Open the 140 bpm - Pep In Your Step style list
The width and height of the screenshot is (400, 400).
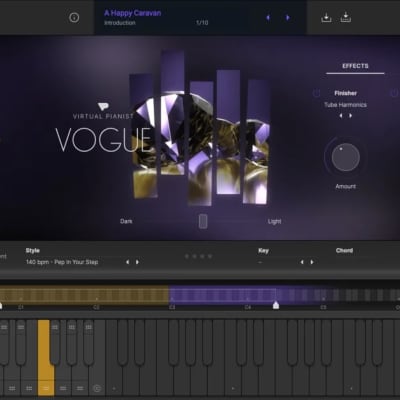(62, 262)
